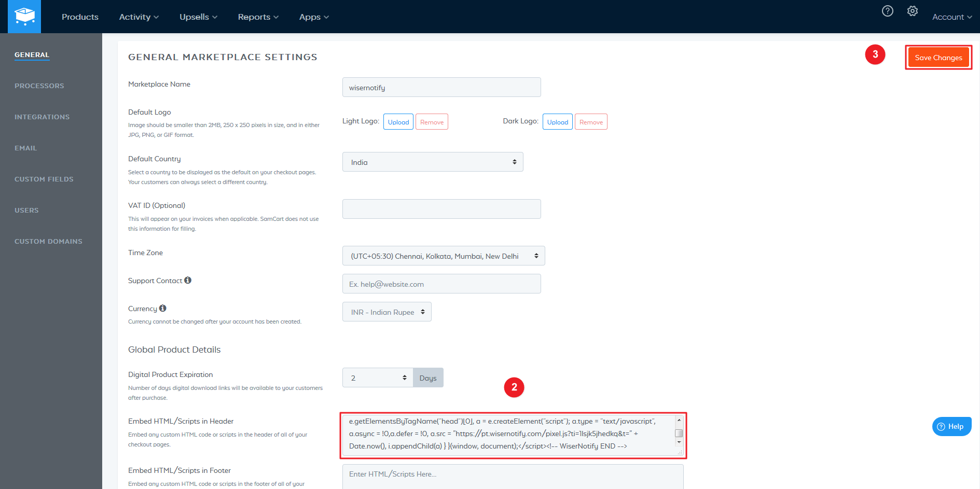Viewport: 980px width, 489px height.
Task: Remove the Dark Logo
Action: (590, 122)
